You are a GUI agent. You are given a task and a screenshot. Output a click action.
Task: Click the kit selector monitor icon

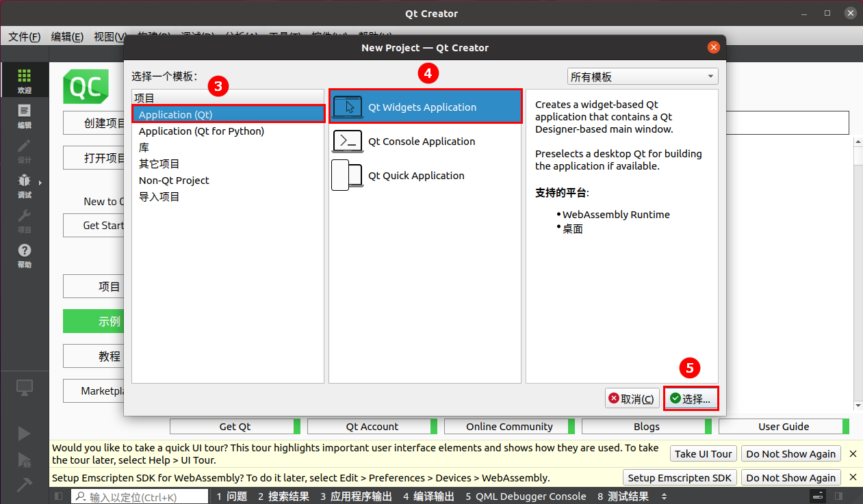click(25, 388)
